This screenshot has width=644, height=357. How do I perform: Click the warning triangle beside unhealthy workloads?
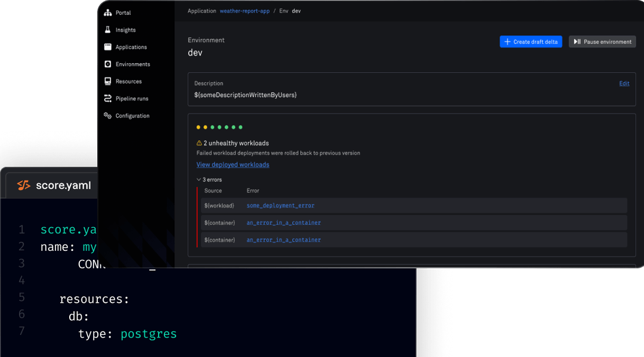pyautogui.click(x=199, y=143)
